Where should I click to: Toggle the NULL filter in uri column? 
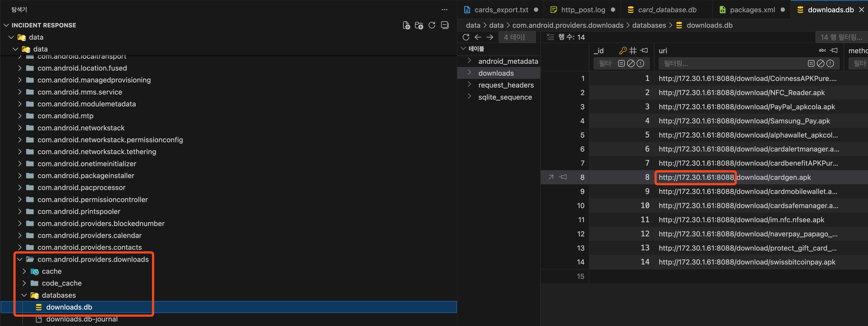(x=821, y=63)
